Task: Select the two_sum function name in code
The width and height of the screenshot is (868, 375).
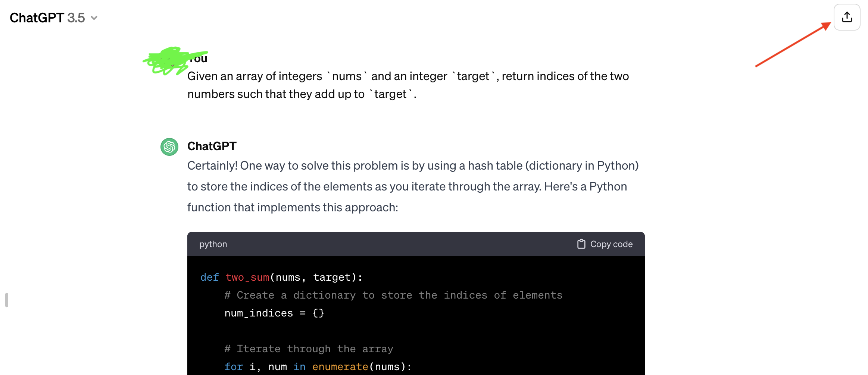Action: tap(247, 277)
